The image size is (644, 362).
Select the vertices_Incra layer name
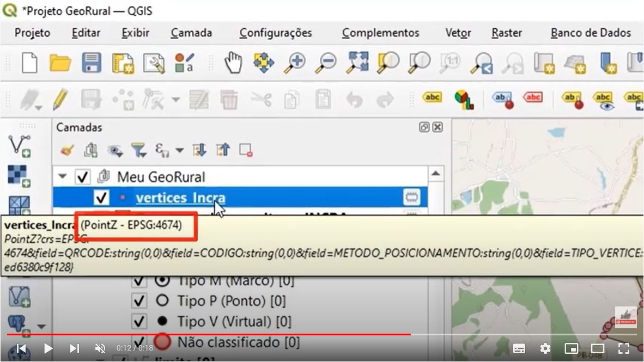click(181, 198)
